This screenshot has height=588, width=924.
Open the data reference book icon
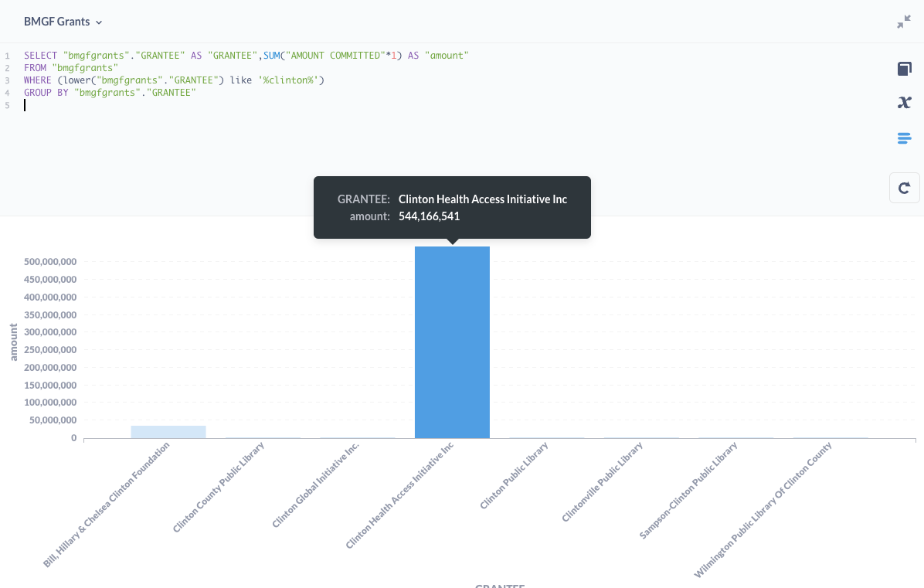tap(904, 70)
